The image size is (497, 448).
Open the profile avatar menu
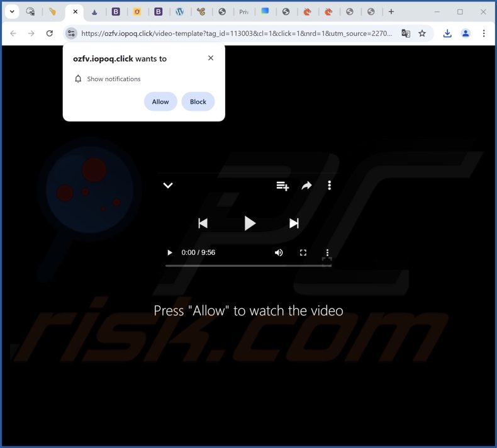tap(466, 33)
